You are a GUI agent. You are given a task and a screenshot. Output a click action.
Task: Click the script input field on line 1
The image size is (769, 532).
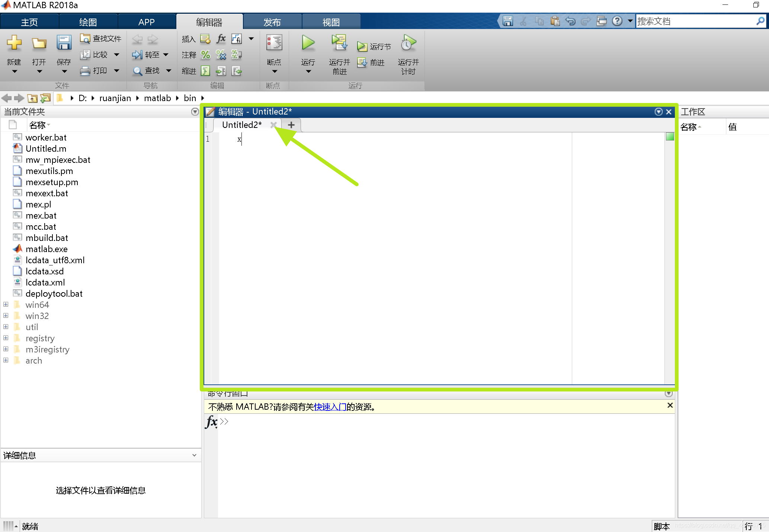238,139
